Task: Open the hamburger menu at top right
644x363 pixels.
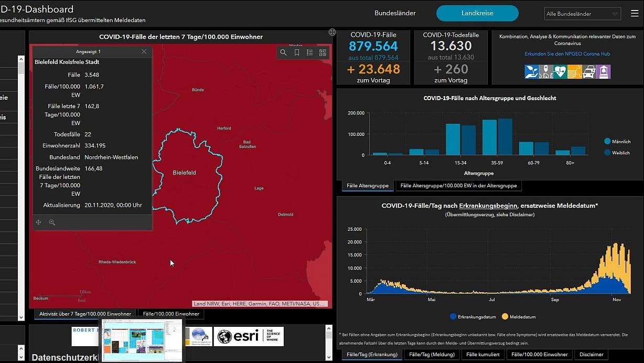Action: (x=635, y=14)
